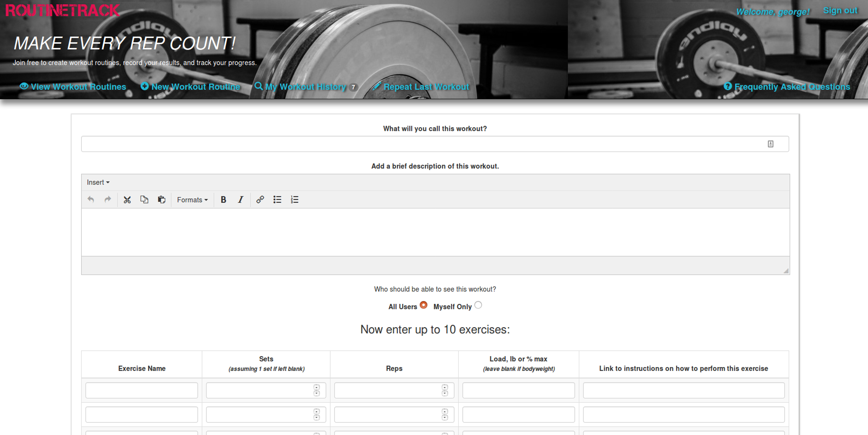Apply bold formatting to the description

(223, 199)
